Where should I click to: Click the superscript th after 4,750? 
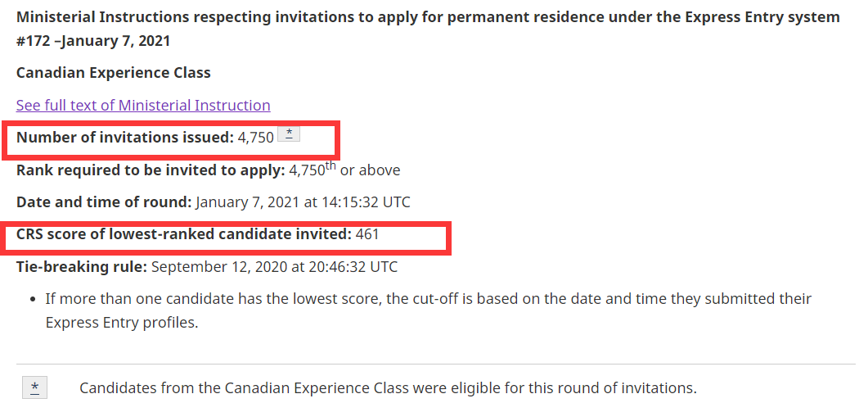point(331,166)
